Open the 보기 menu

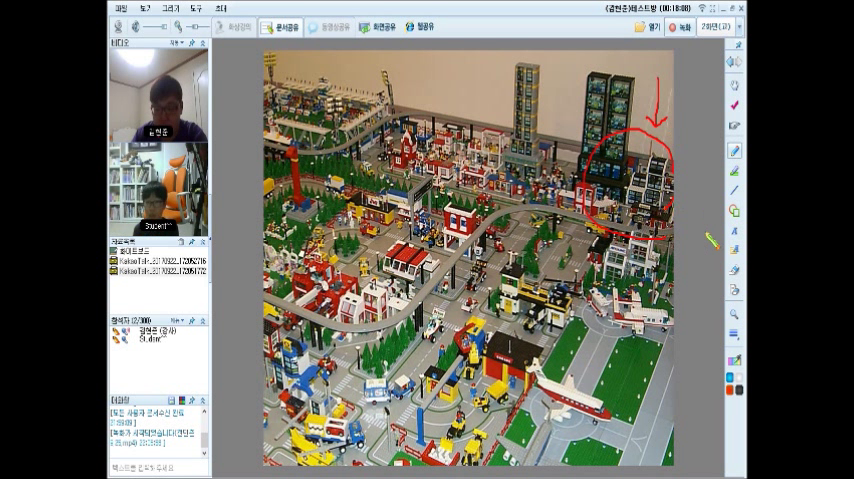click(x=145, y=8)
